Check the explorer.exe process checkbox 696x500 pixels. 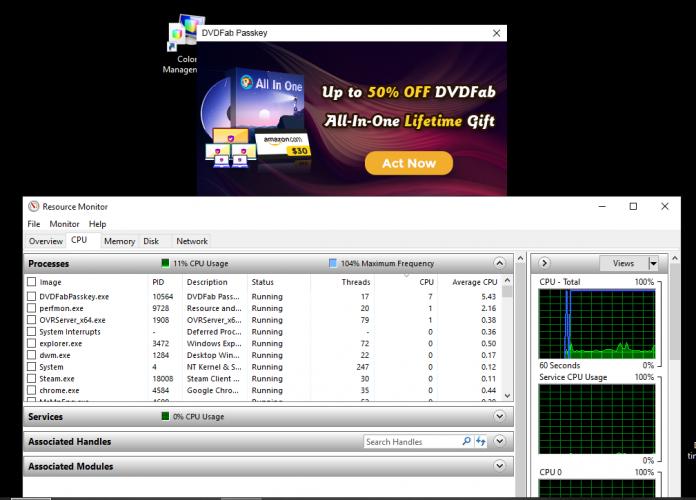point(32,343)
